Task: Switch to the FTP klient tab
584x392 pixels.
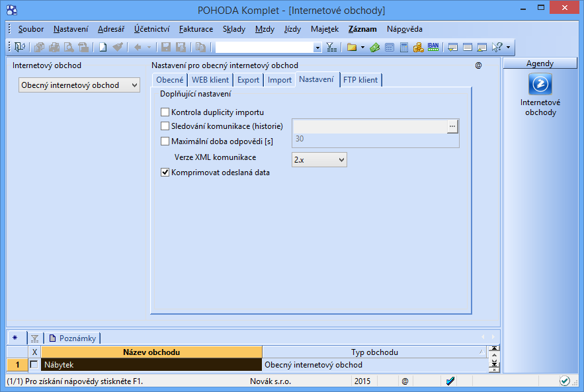Action: tap(360, 80)
